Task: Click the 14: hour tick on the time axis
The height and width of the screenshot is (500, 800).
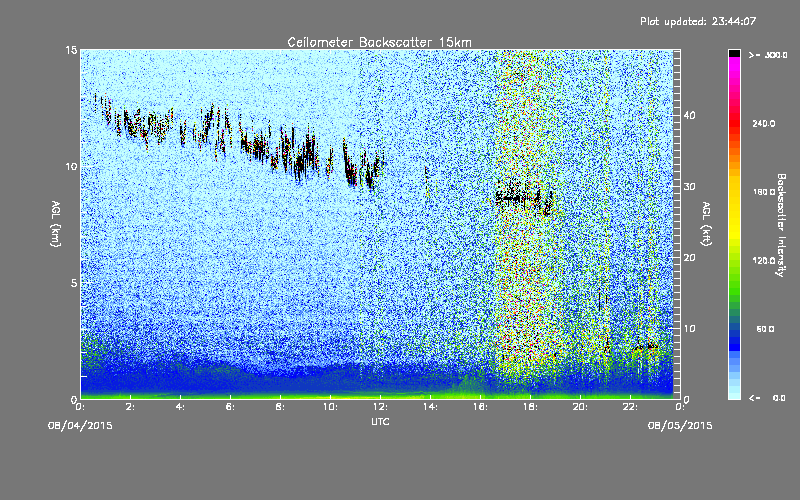Action: click(x=430, y=407)
